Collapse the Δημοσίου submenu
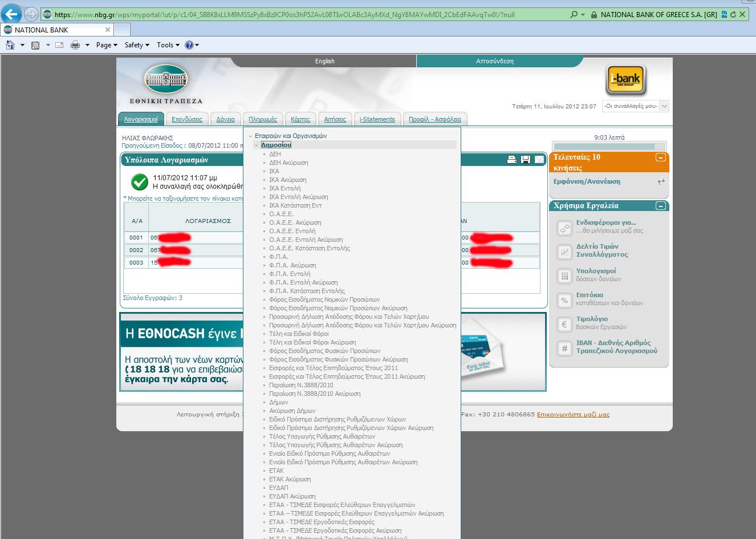 click(x=256, y=145)
